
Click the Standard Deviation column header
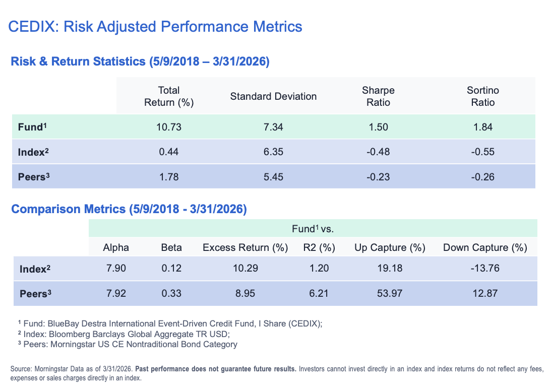click(273, 96)
